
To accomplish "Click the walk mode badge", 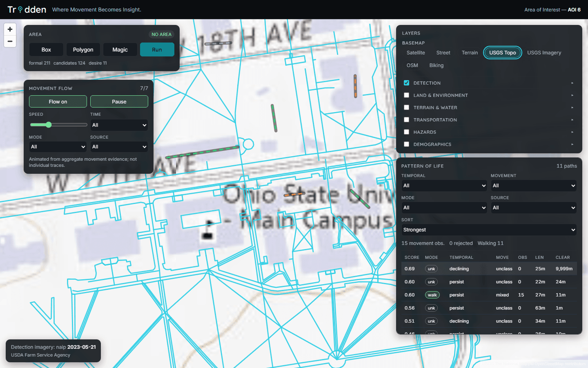I will pyautogui.click(x=432, y=295).
